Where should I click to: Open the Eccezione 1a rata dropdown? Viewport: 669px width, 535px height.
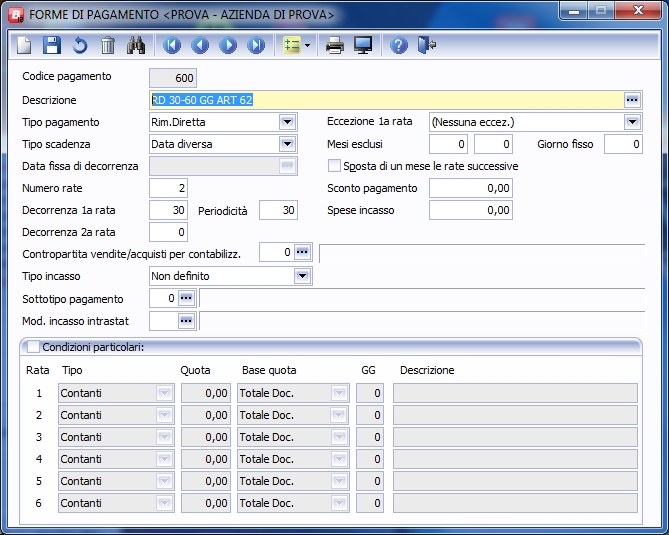pyautogui.click(x=632, y=122)
